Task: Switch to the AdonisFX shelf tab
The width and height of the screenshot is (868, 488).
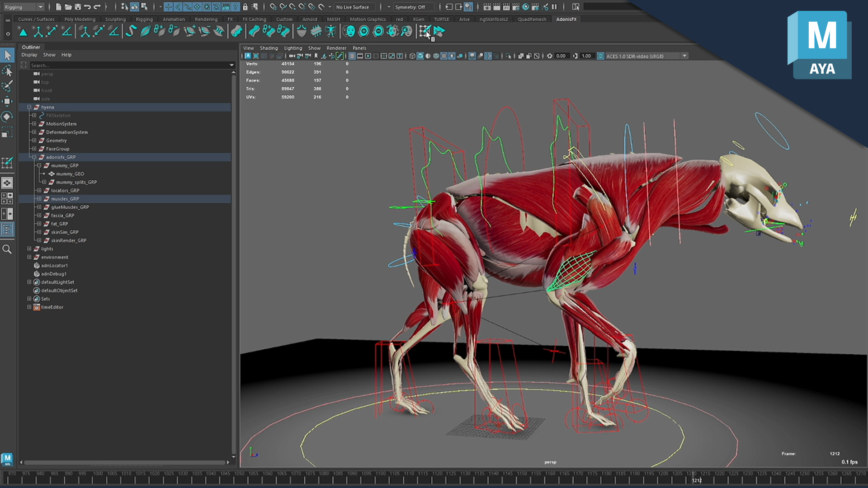Action: click(x=566, y=19)
